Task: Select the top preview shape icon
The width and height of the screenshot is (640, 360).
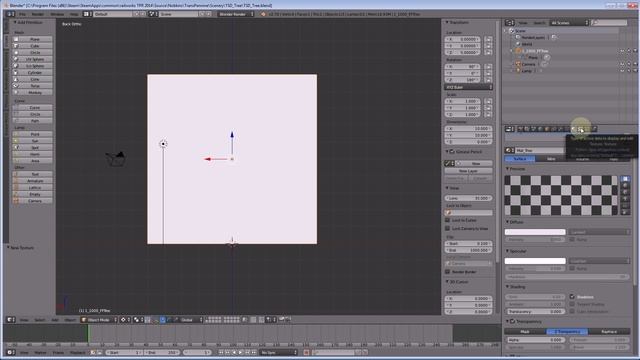Action: 625,179
